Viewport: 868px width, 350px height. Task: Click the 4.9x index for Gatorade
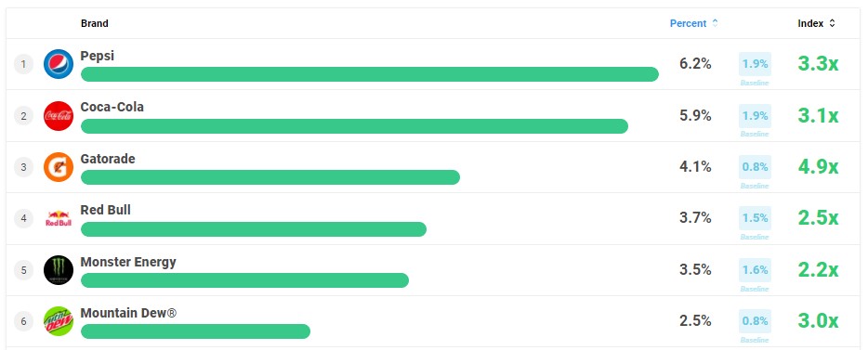coord(818,167)
